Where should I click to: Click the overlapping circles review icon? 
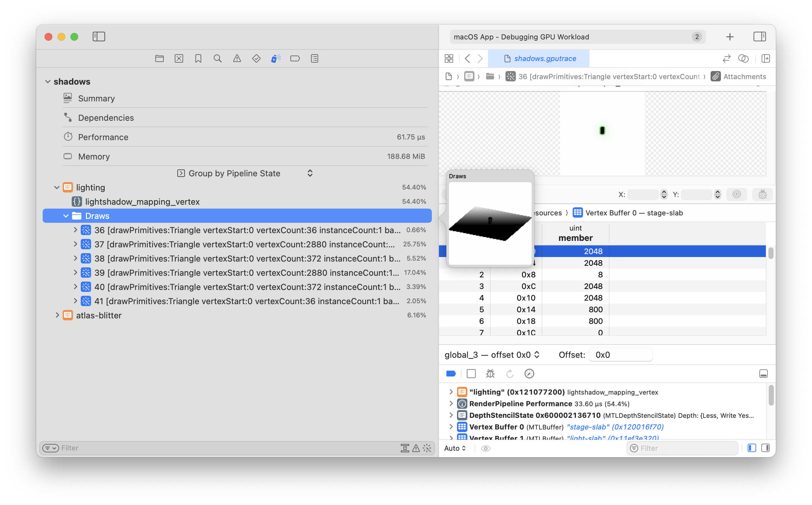(x=744, y=59)
